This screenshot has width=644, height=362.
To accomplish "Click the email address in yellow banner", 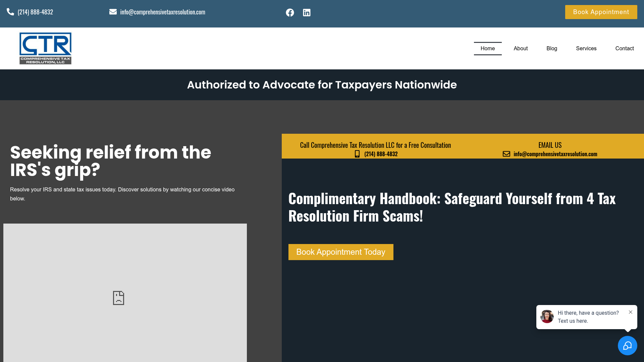I will point(555,154).
